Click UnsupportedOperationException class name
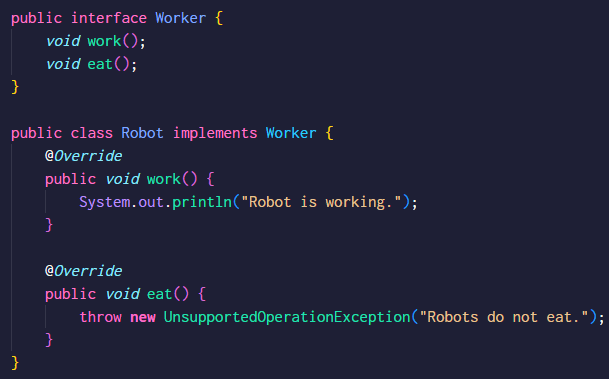This screenshot has width=609, height=379. tap(287, 317)
